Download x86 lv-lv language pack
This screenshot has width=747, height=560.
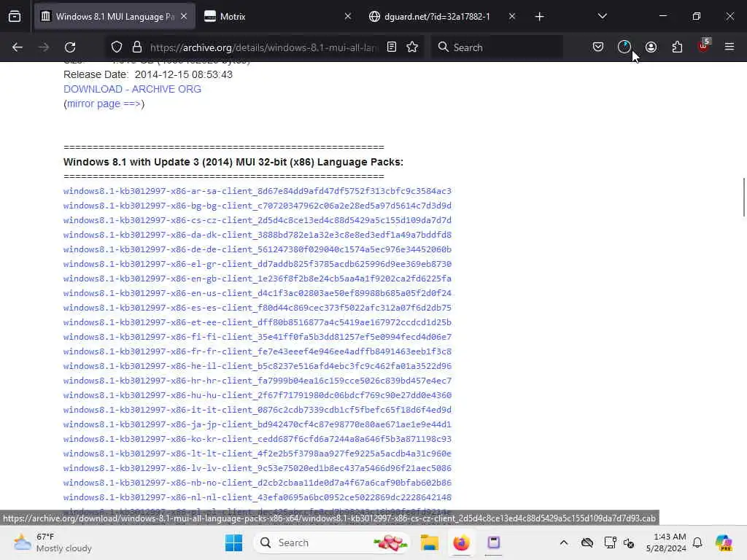pyautogui.click(x=258, y=468)
